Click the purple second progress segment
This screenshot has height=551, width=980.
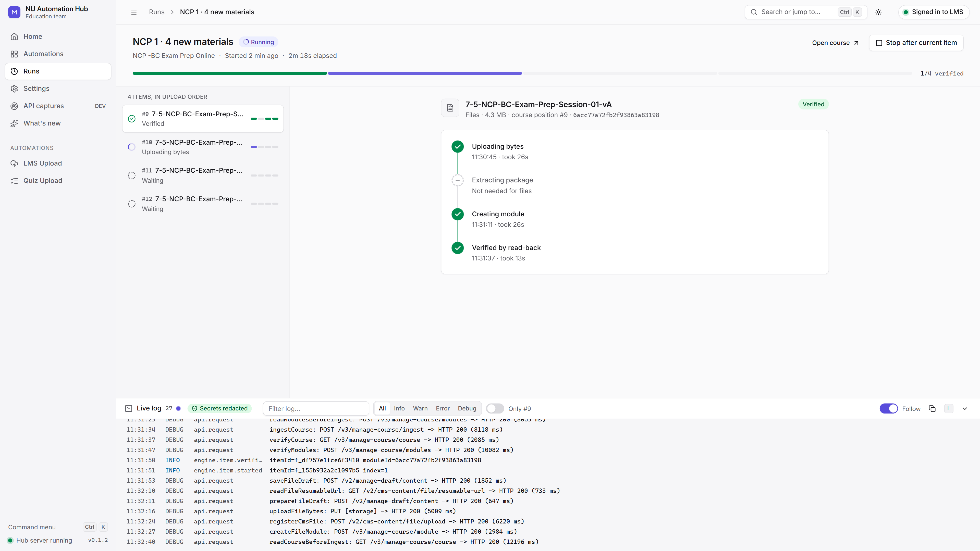(425, 73)
